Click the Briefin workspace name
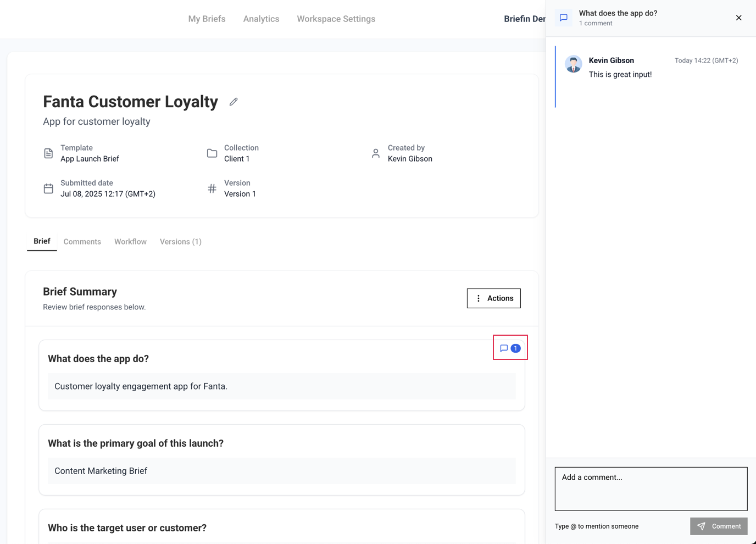Screen dimensions: 756x544 [525, 19]
